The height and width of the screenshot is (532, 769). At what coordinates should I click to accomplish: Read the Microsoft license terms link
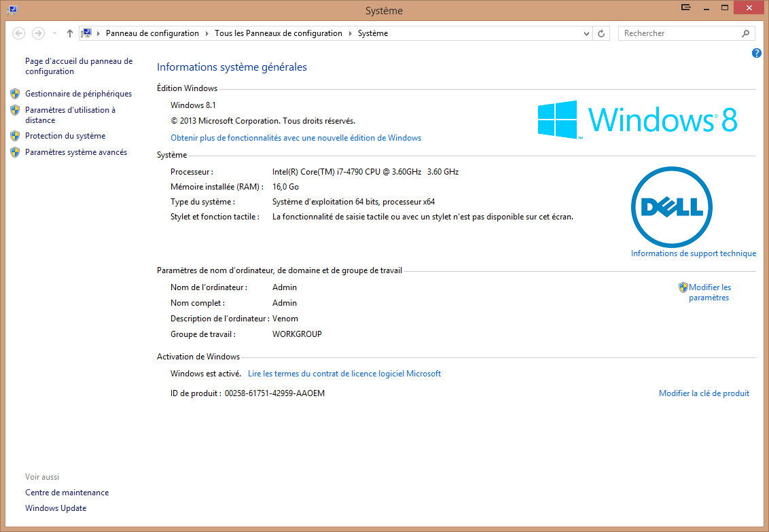(x=344, y=374)
